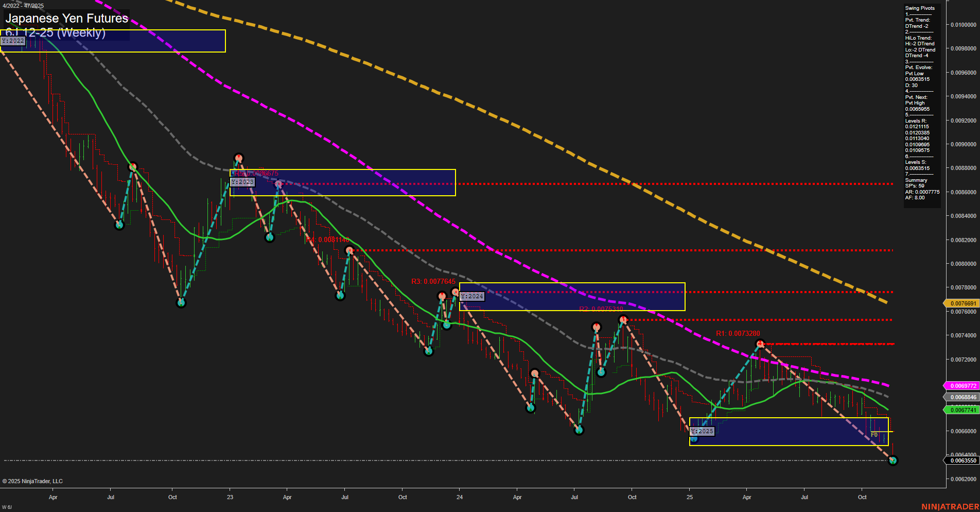980x512 pixels.
Task: Click the F0 label inside the 2025 box
Action: point(874,434)
